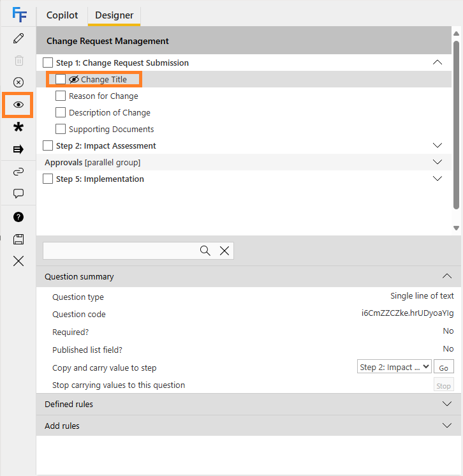Click the Published list field? label
The width and height of the screenshot is (463, 476).
87,350
